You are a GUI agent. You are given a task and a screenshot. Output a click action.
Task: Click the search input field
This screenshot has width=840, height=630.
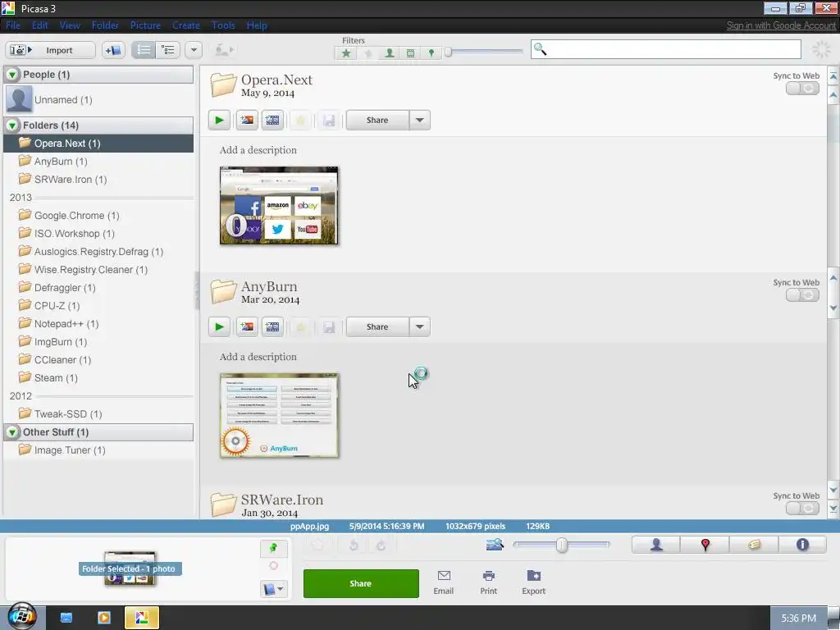point(666,49)
